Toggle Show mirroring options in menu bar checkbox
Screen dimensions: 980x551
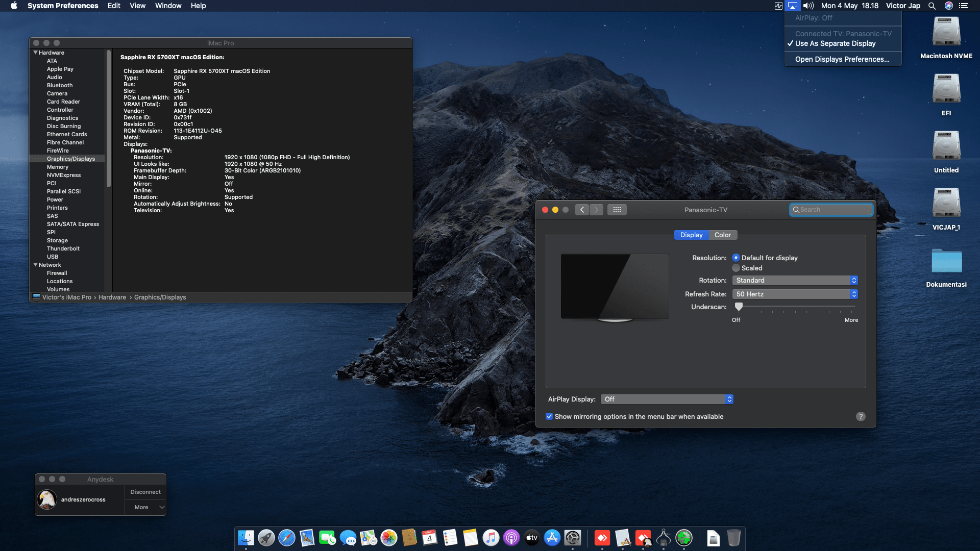[549, 416]
